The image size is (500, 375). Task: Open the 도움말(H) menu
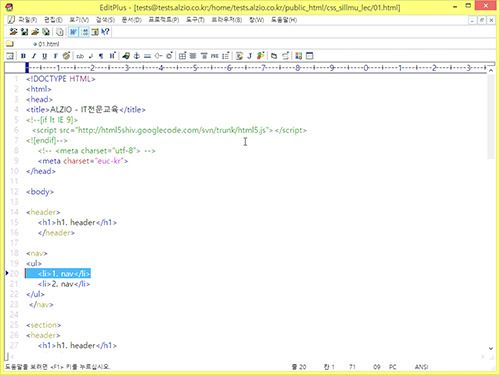click(x=284, y=20)
